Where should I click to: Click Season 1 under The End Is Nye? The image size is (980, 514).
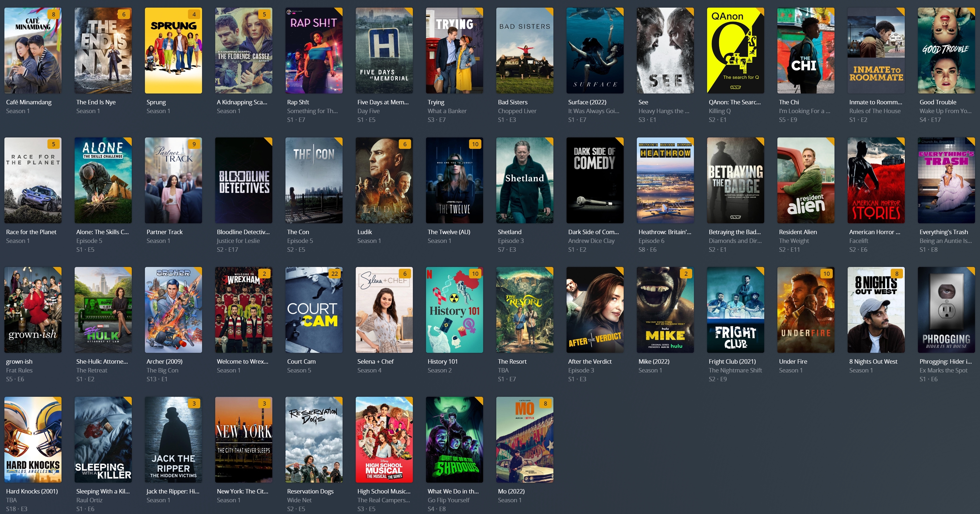point(88,111)
